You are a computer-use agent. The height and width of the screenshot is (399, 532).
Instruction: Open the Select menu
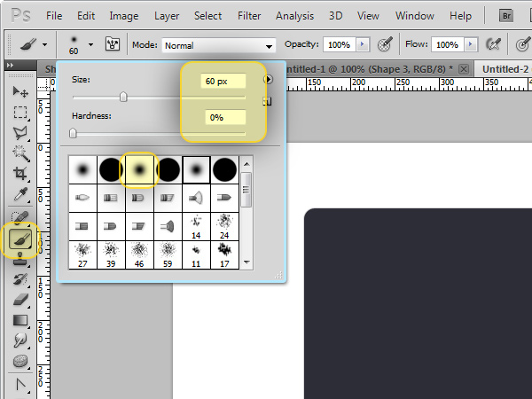tap(207, 16)
